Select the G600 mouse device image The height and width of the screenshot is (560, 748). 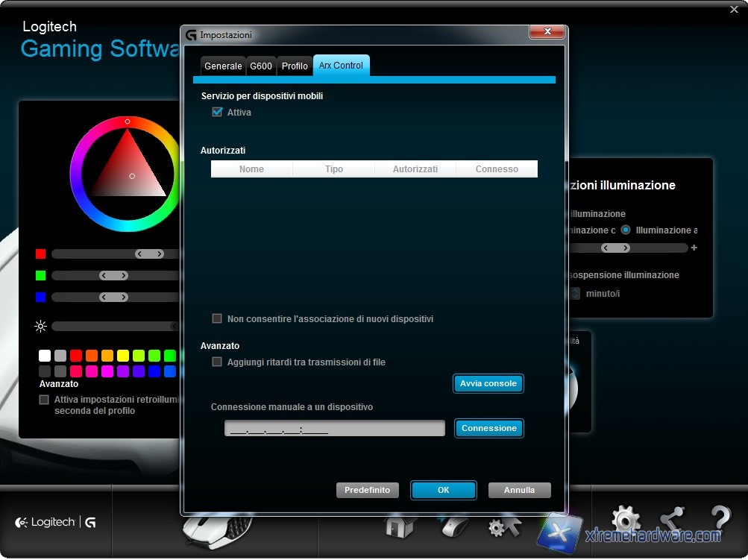[217, 530]
